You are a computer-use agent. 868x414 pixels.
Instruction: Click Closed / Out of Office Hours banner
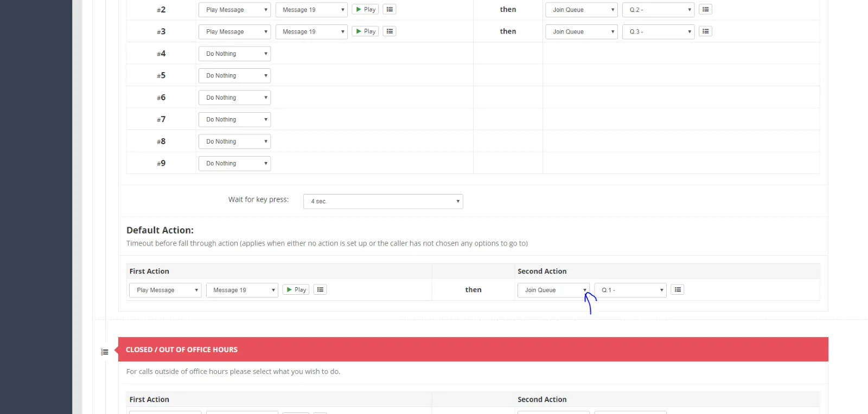point(473,350)
